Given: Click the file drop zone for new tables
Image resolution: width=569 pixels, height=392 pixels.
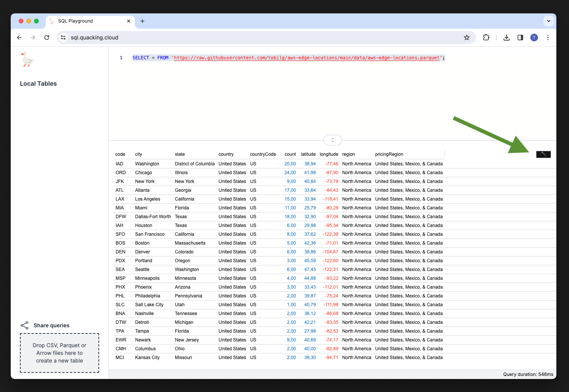Looking at the screenshot, I should click(x=59, y=353).
